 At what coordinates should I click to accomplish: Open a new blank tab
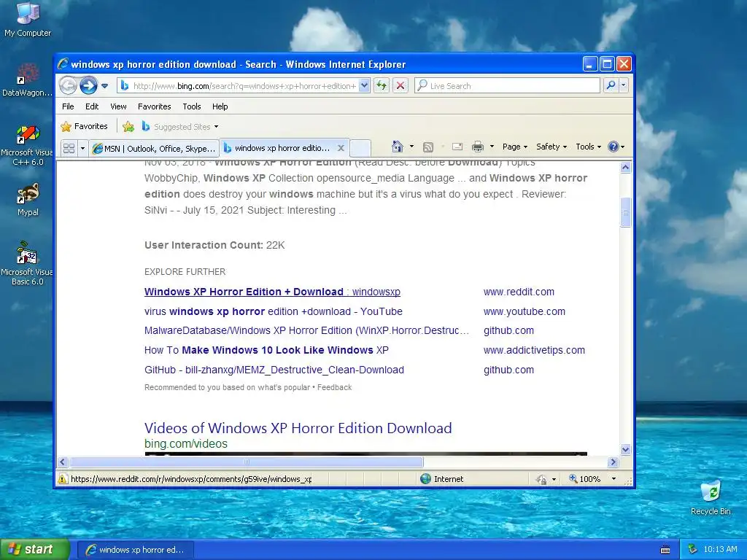click(360, 149)
